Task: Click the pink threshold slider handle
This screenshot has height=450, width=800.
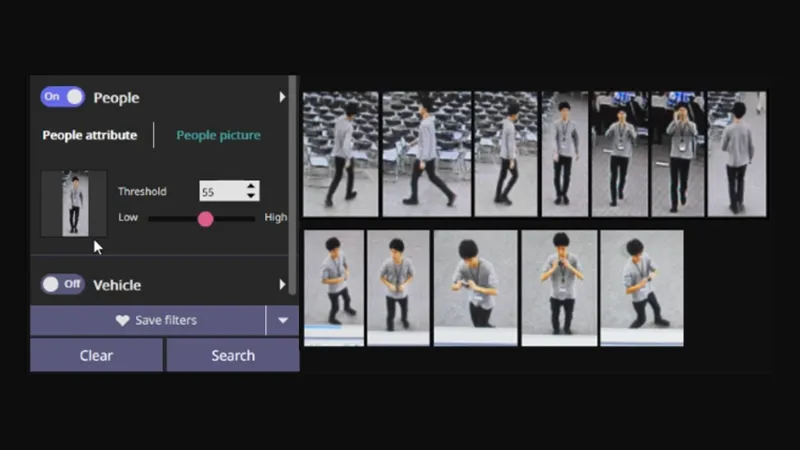Action: [x=205, y=218]
